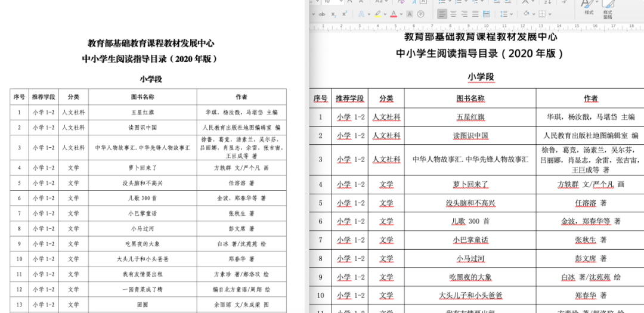Expand borders dropdown arrow
644x313 pixels.
coord(550,14)
